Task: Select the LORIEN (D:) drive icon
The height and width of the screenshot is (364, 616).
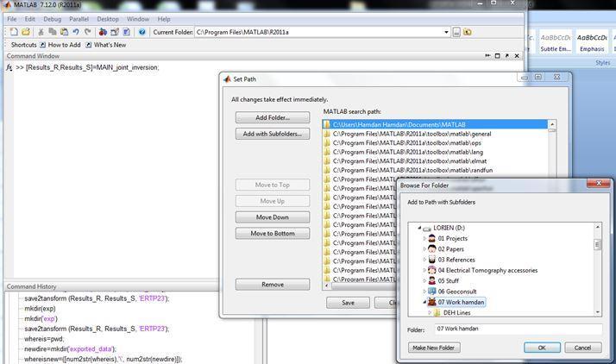Action: pyautogui.click(x=427, y=228)
